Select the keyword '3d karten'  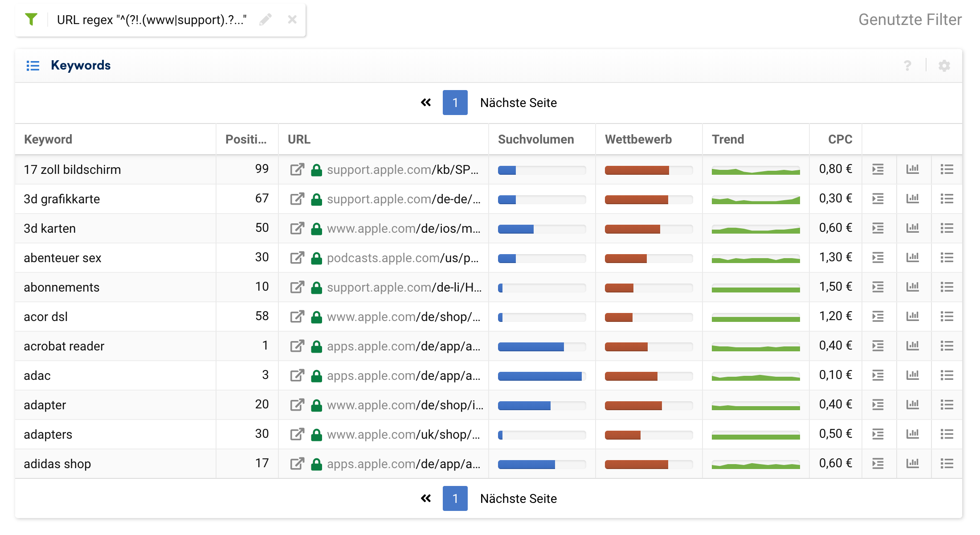50,228
